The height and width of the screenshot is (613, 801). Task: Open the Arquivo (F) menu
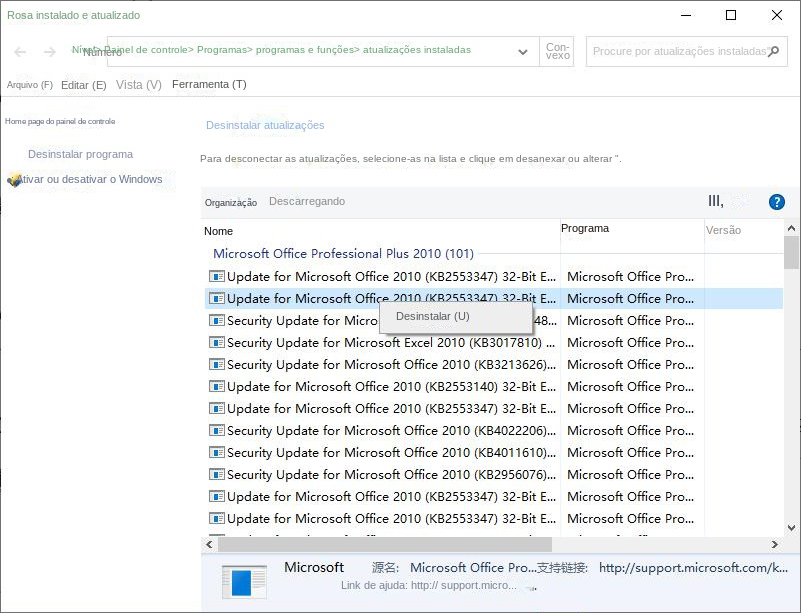30,85
